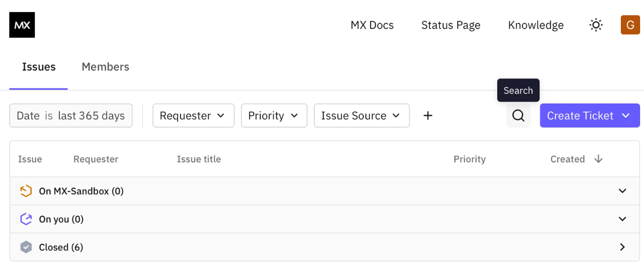The width and height of the screenshot is (644, 262).
Task: Collapse the On you group chevron
Action: point(623,219)
